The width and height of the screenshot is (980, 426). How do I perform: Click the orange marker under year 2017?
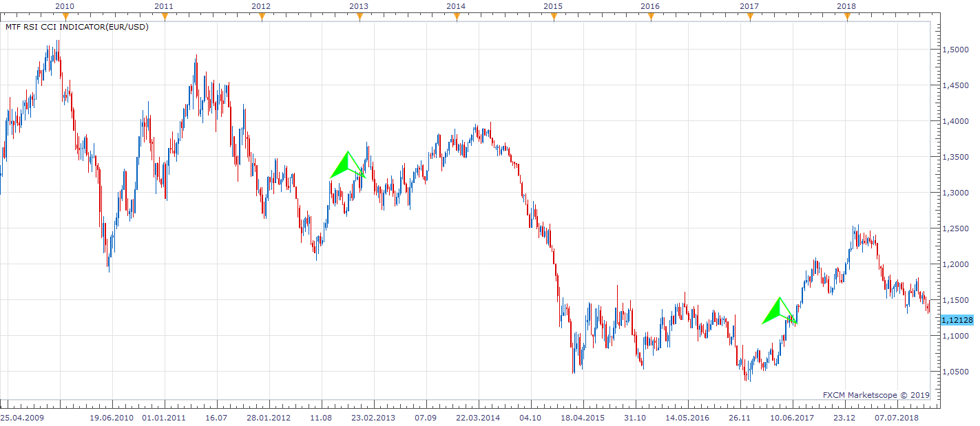coord(750,17)
